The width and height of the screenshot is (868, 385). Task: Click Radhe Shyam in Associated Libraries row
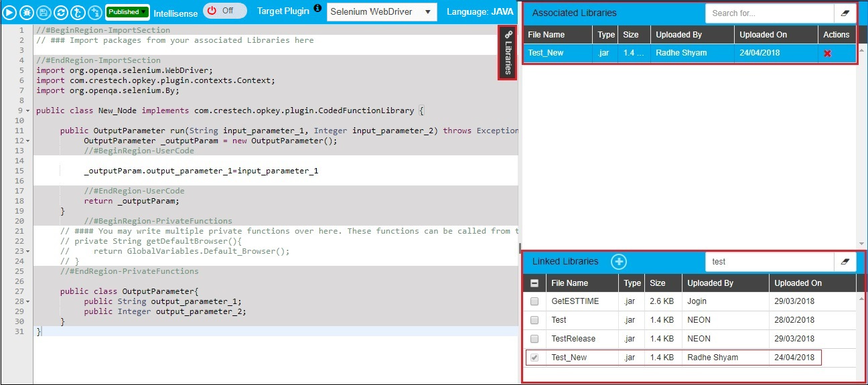681,53
